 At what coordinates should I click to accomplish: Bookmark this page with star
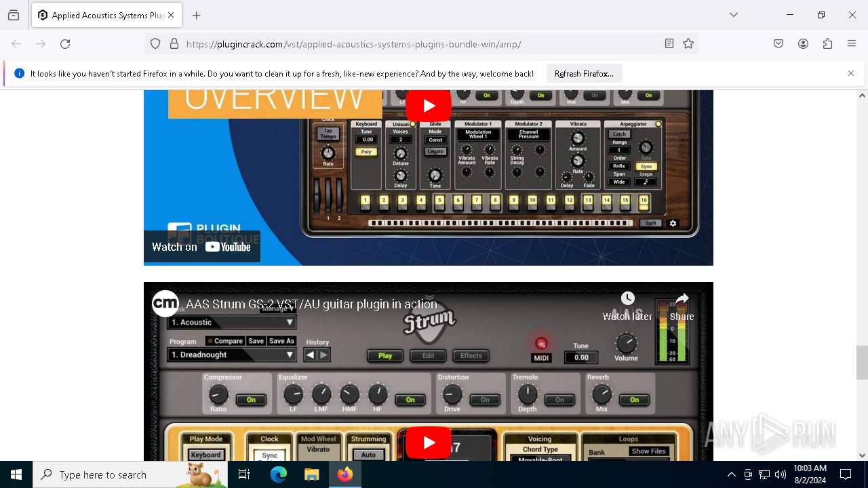coord(688,44)
